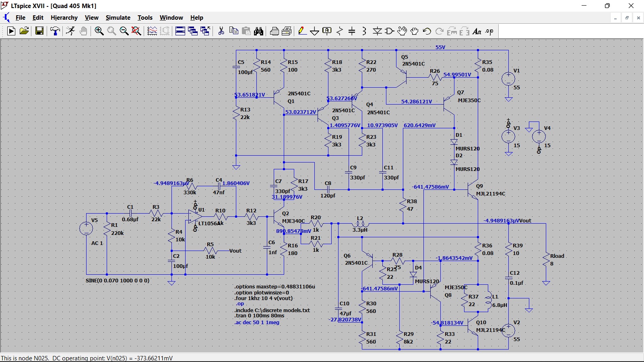Click the 55V net label at top
Image resolution: width=644 pixels, height=362 pixels.
pyautogui.click(x=440, y=47)
